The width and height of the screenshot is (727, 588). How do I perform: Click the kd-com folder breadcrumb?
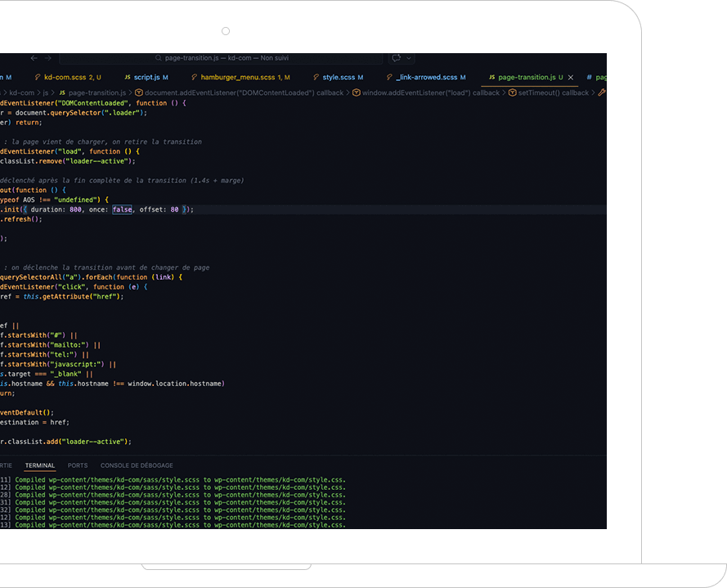point(21,93)
